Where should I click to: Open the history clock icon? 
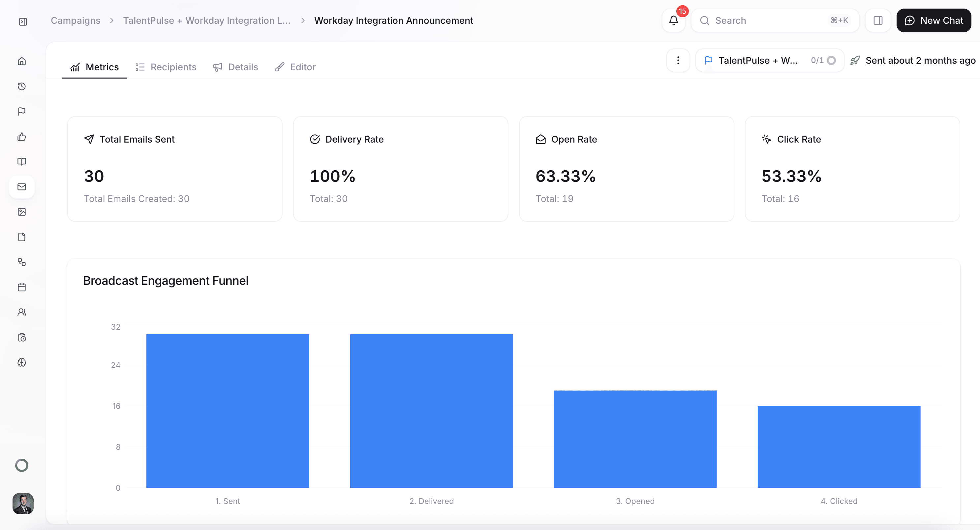(22, 86)
